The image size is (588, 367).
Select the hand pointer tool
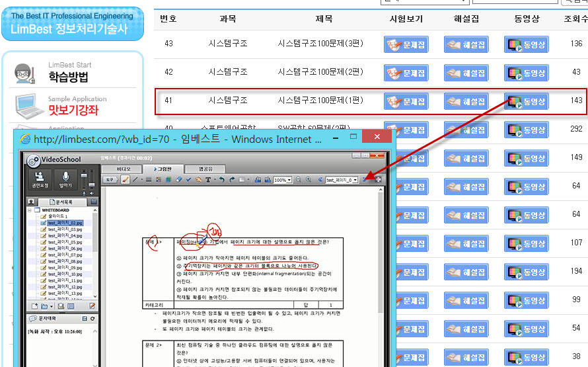pos(198,180)
